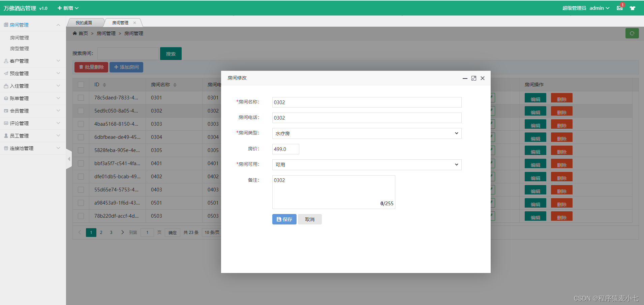Go to next page arrow

click(x=122, y=233)
